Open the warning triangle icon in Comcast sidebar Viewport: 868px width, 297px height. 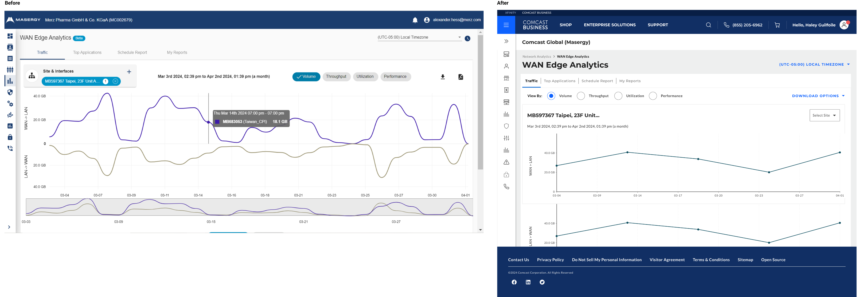tap(507, 162)
